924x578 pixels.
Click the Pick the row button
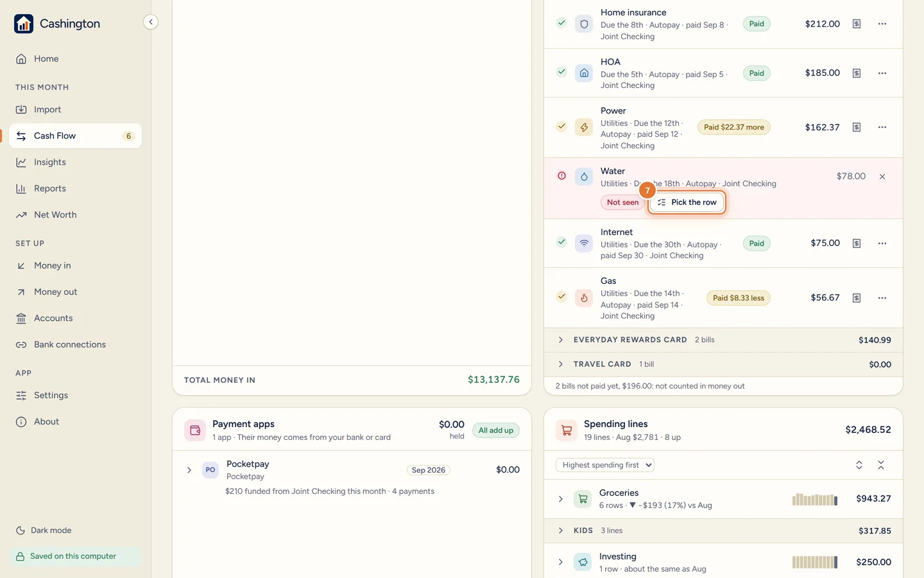pos(687,202)
